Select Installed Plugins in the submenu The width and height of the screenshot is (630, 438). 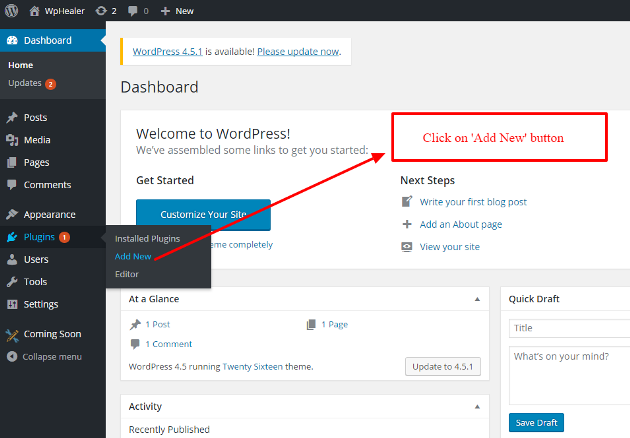tap(147, 239)
